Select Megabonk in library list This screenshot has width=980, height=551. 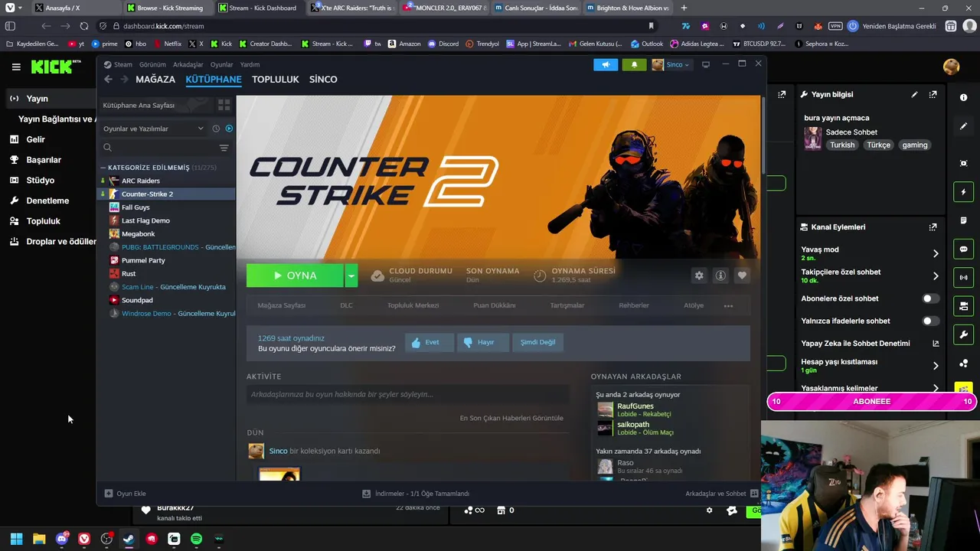pos(138,233)
